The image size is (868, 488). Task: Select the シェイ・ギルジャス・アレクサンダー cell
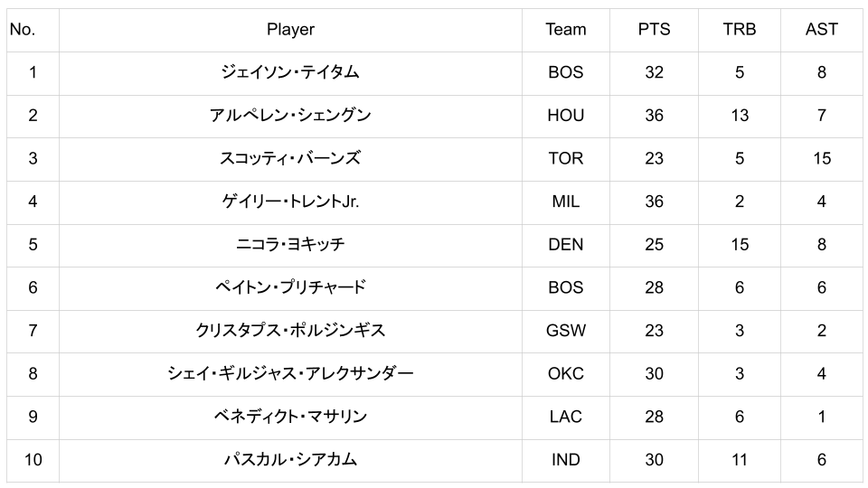coord(290,373)
